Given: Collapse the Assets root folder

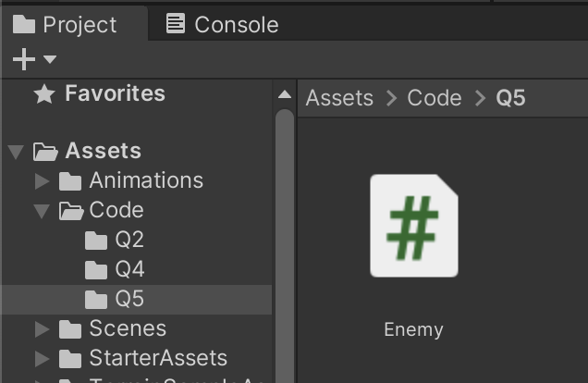Looking at the screenshot, I should pos(16,151).
